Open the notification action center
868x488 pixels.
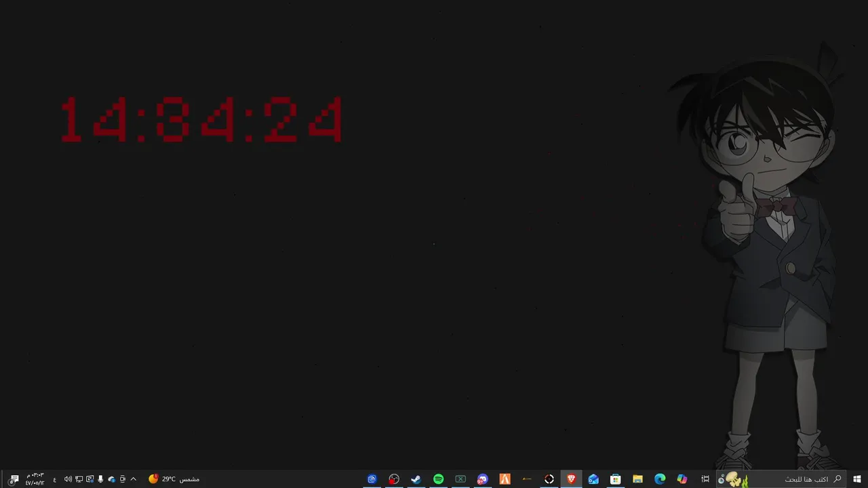(13, 479)
